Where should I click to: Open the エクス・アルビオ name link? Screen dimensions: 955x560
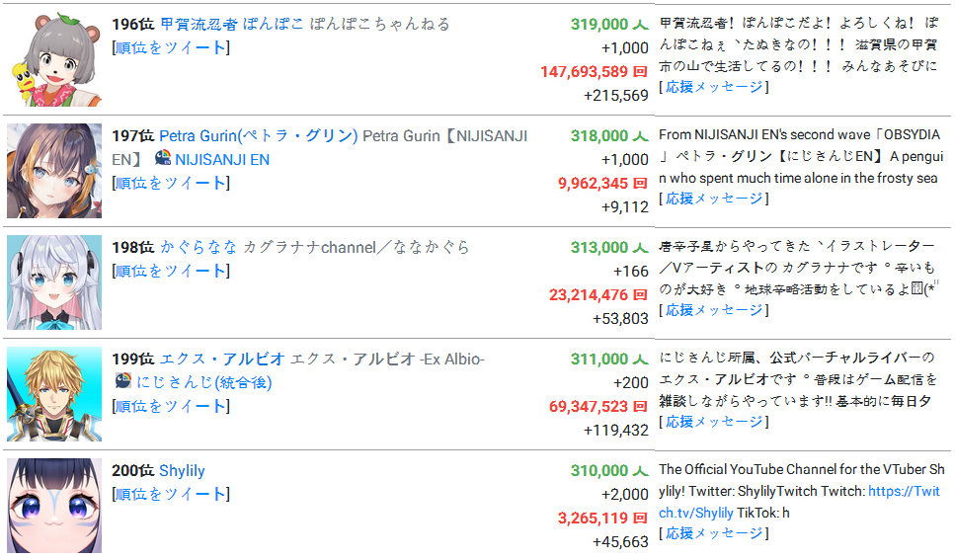pos(222,359)
